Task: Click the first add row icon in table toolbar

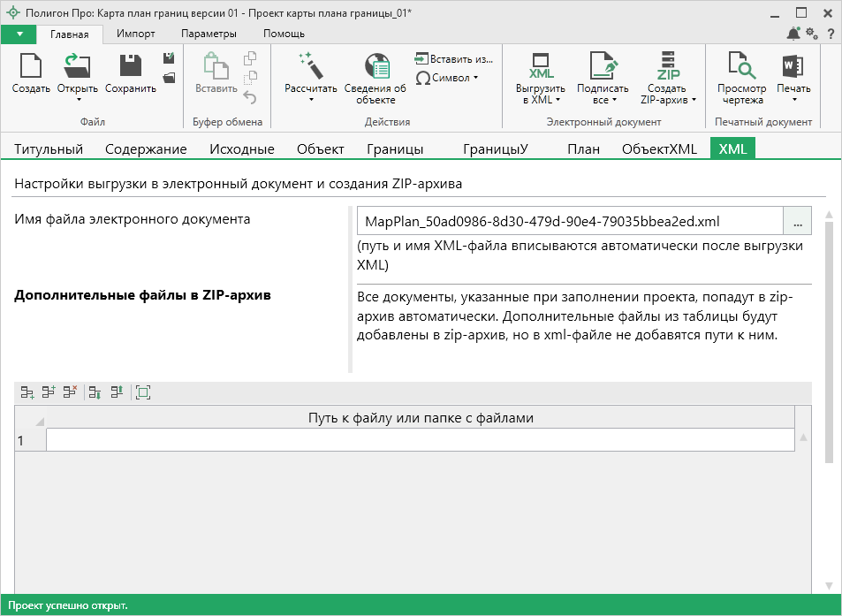Action: tap(27, 392)
